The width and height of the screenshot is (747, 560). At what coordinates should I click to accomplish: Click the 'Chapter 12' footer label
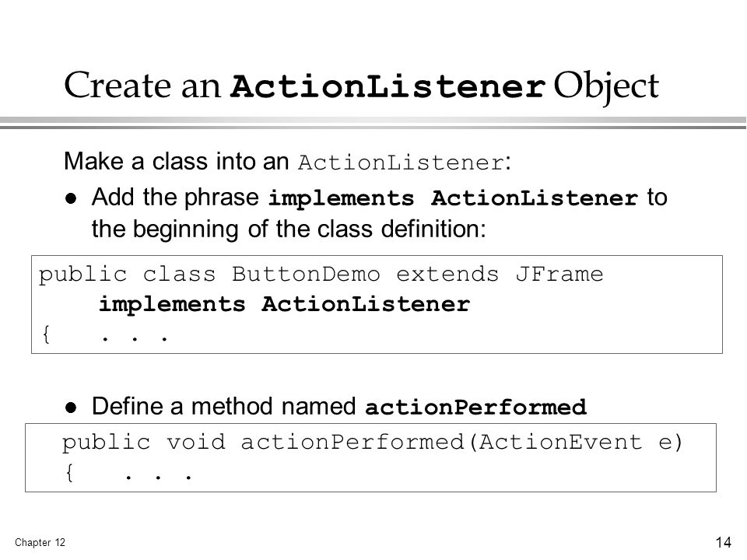40,542
